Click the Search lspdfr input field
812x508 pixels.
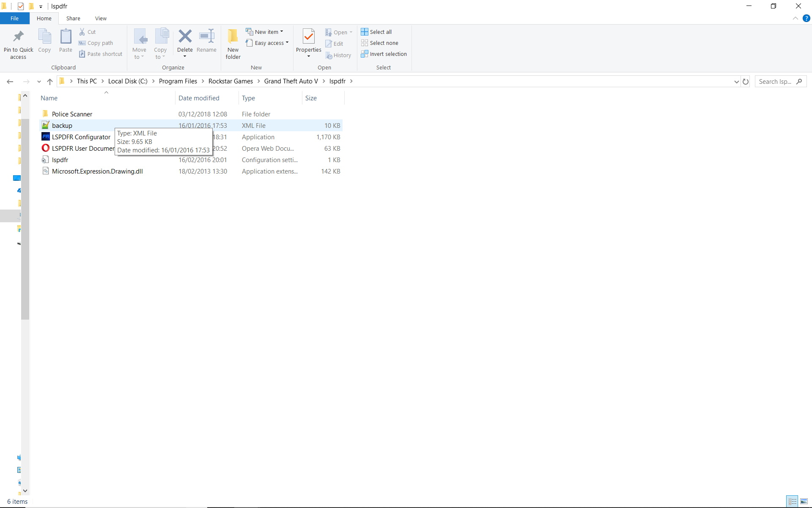pyautogui.click(x=776, y=82)
